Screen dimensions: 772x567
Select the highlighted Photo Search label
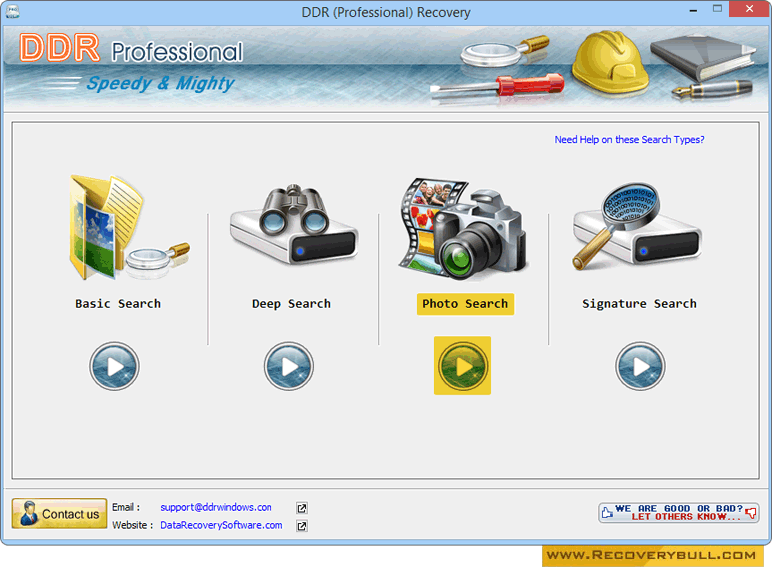[465, 304]
